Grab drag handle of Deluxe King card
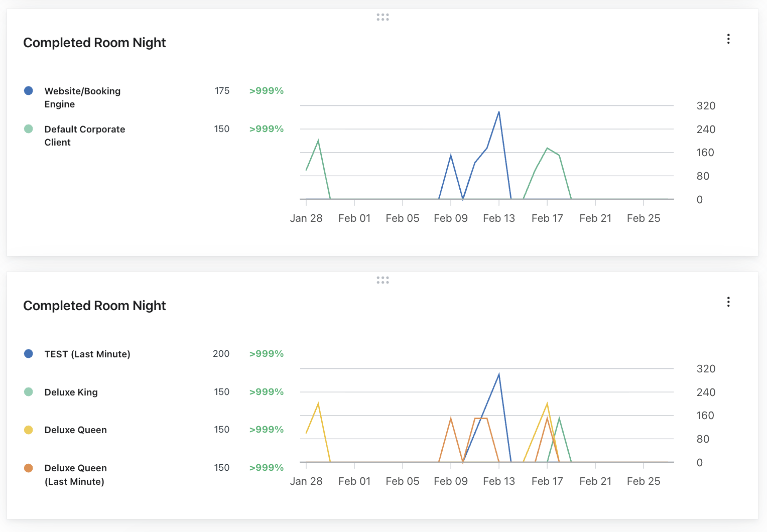 tap(382, 280)
